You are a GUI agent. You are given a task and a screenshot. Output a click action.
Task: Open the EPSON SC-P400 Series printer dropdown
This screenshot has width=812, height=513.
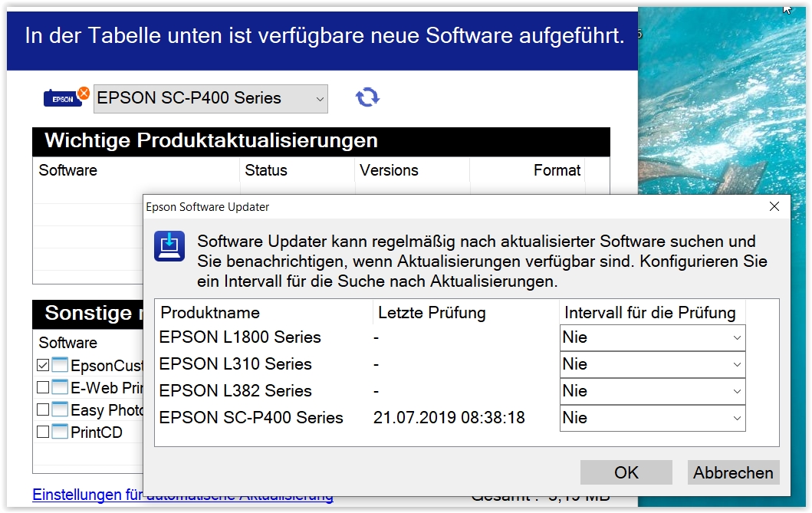tap(211, 98)
